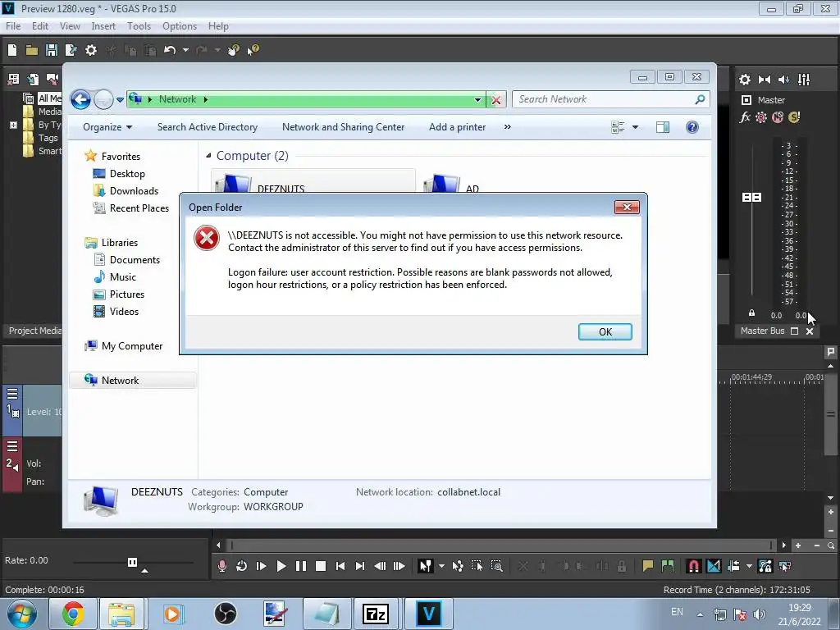Viewport: 840px width, 630px height.
Task: Open the Tools menu in VEGAS
Action: pyautogui.click(x=139, y=25)
